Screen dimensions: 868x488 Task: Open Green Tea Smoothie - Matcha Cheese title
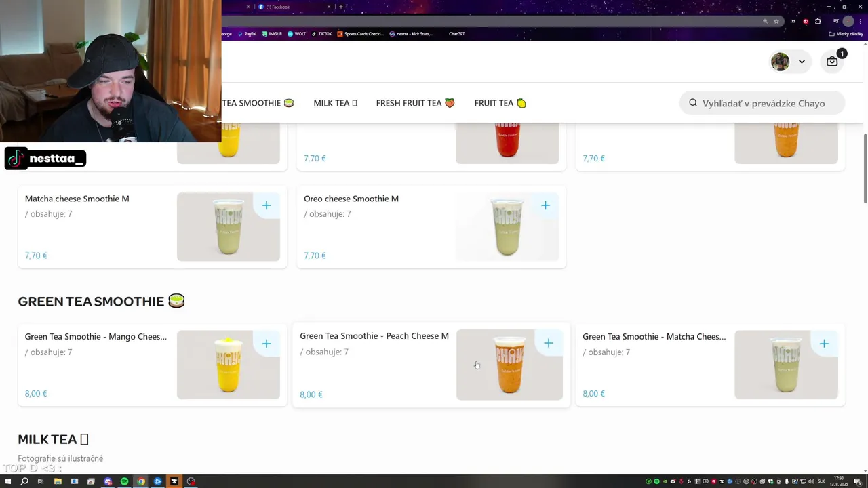pyautogui.click(x=654, y=337)
